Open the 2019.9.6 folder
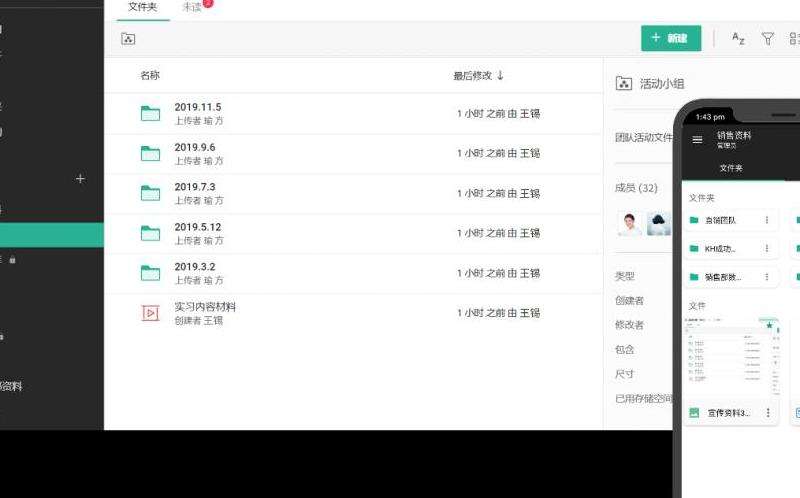 pyautogui.click(x=194, y=147)
